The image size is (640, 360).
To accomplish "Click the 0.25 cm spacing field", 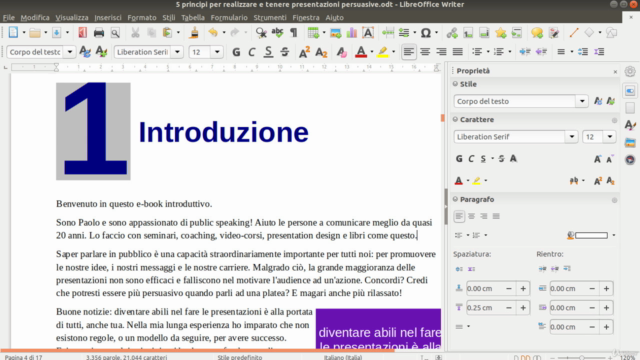I will pyautogui.click(x=484, y=308).
